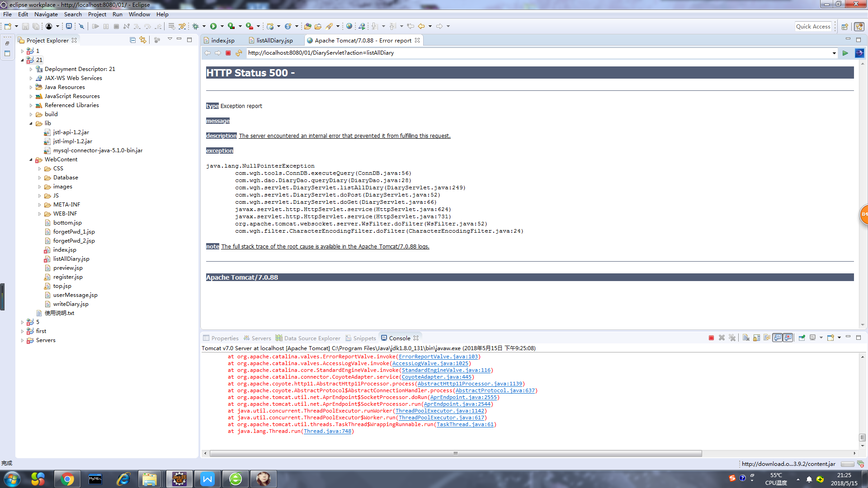Click the New file wizard icon
Image resolution: width=868 pixels, height=488 pixels.
pyautogui.click(x=8, y=26)
